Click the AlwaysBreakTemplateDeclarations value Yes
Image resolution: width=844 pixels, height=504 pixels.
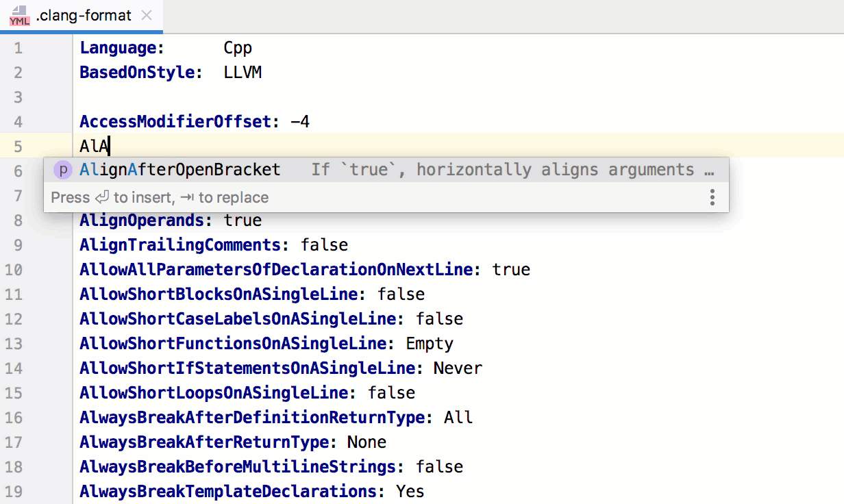[410, 492]
